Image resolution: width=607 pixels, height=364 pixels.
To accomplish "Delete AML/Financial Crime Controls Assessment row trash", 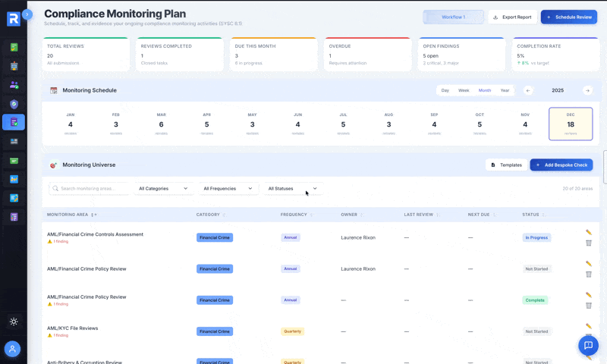I will pyautogui.click(x=589, y=243).
